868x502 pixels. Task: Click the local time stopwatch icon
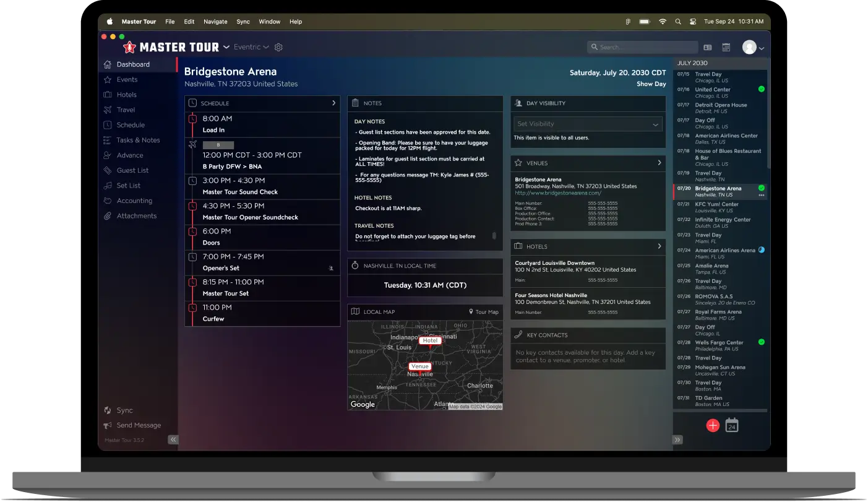point(355,266)
